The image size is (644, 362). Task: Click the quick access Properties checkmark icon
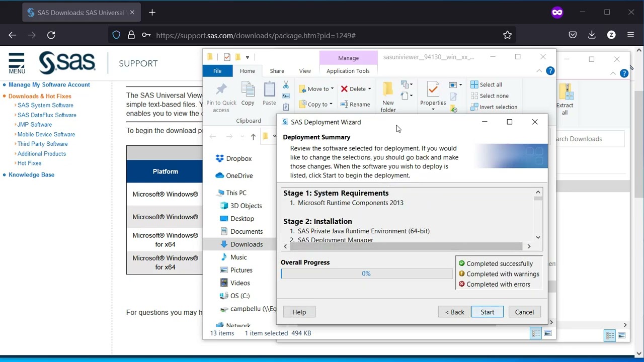[227, 57]
